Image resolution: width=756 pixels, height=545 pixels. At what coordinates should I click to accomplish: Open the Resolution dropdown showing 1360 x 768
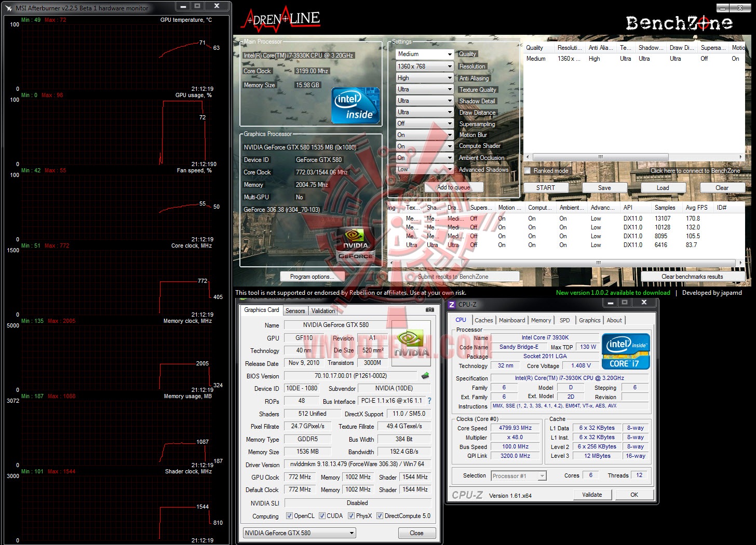click(425, 66)
